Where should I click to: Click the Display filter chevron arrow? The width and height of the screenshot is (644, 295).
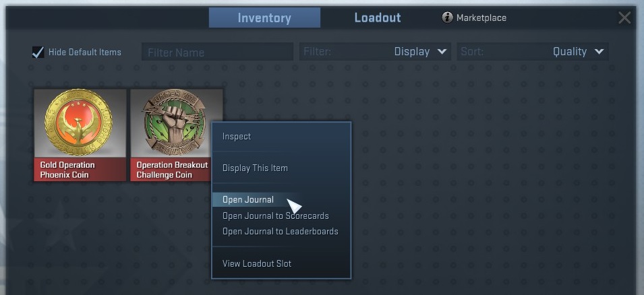[442, 52]
